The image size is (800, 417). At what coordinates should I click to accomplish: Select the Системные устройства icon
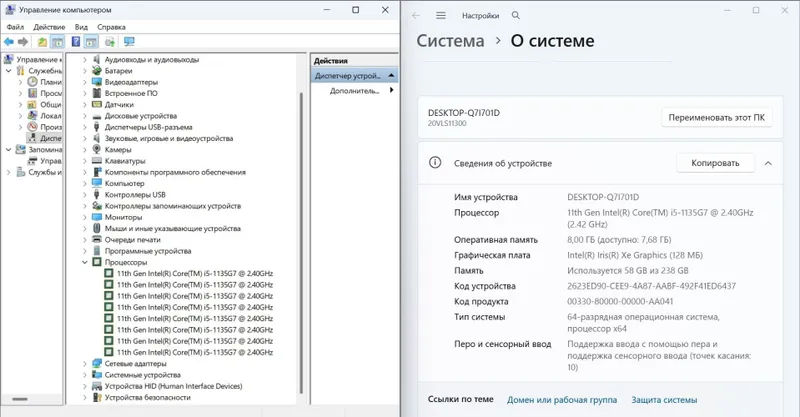(x=97, y=375)
